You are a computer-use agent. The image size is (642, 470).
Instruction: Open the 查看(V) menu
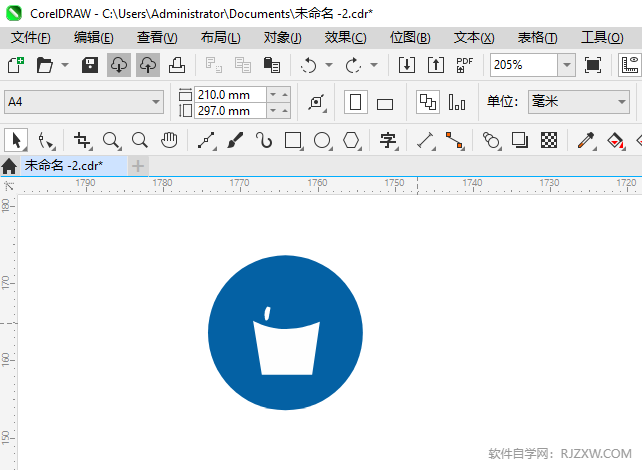pos(157,38)
